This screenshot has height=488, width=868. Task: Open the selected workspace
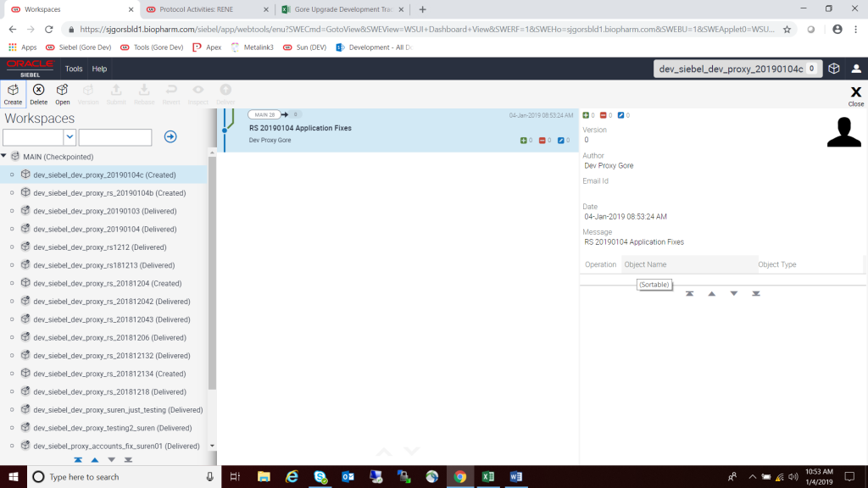pos(62,93)
